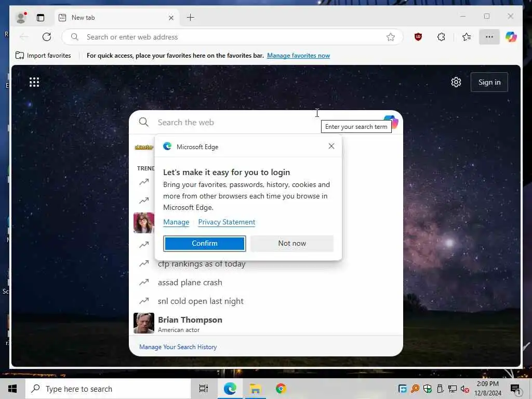
Task: Click the Sign in button
Action: pos(489,82)
